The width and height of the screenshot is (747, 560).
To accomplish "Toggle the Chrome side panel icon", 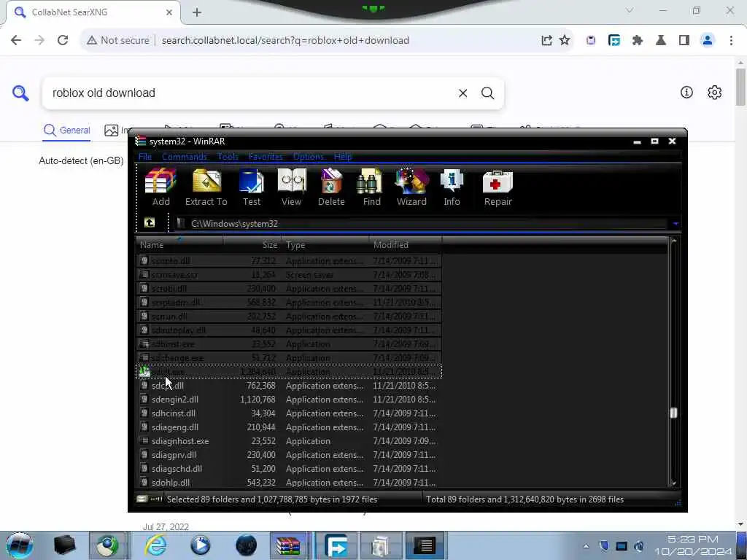I will click(x=684, y=41).
